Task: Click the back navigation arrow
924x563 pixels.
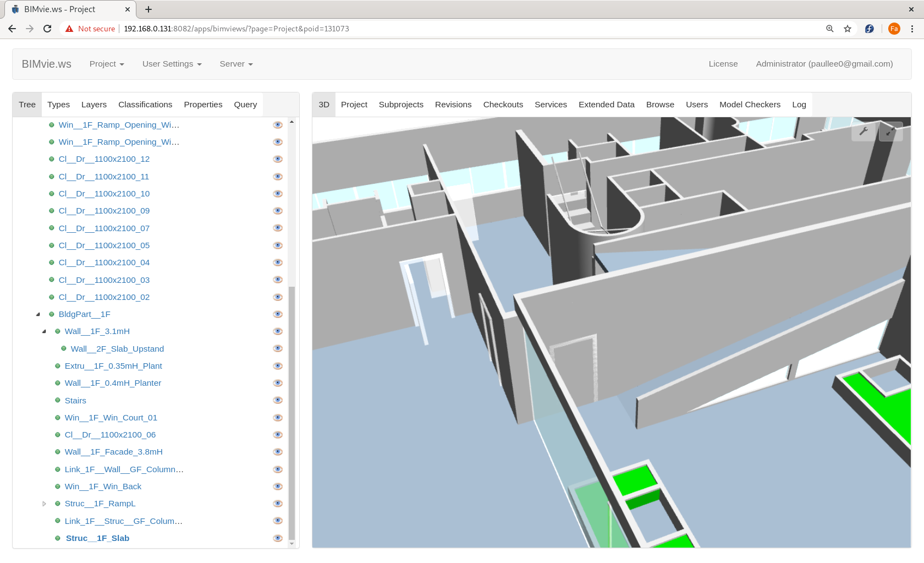Action: pos(12,29)
